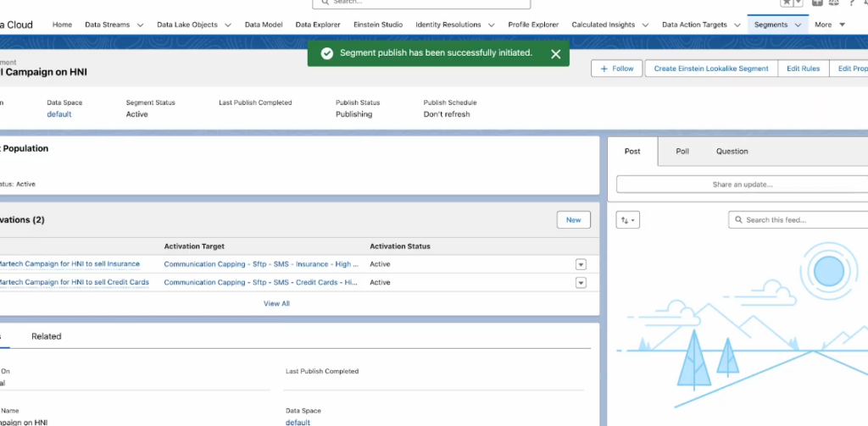
Task: Open the global actions plus icon
Action: pos(816,3)
